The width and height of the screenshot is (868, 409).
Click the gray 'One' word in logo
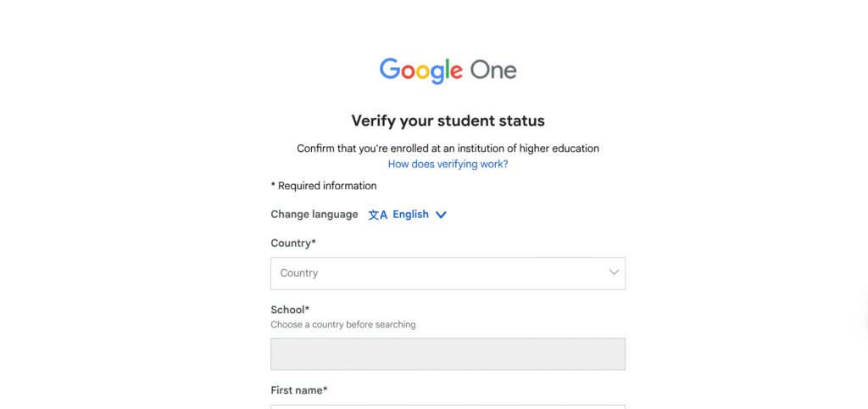coord(493,70)
